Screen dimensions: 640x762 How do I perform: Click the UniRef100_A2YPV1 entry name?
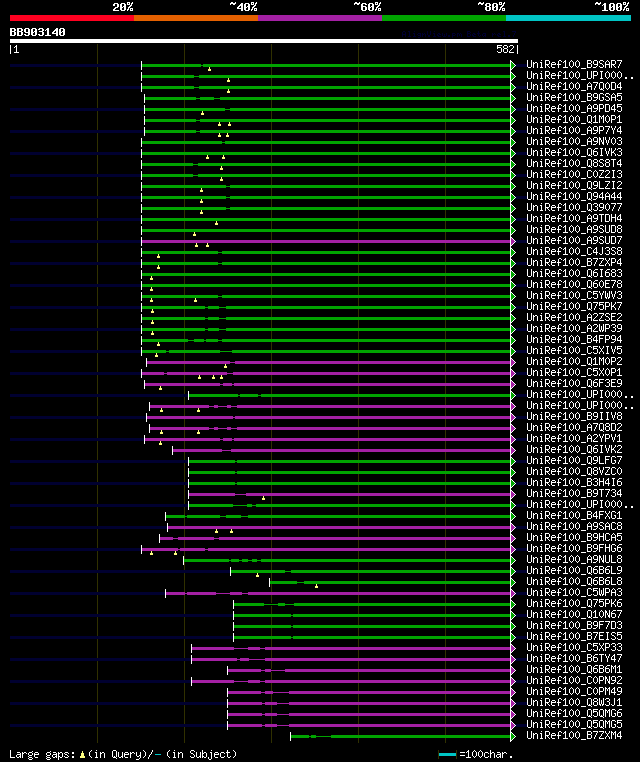(x=574, y=438)
